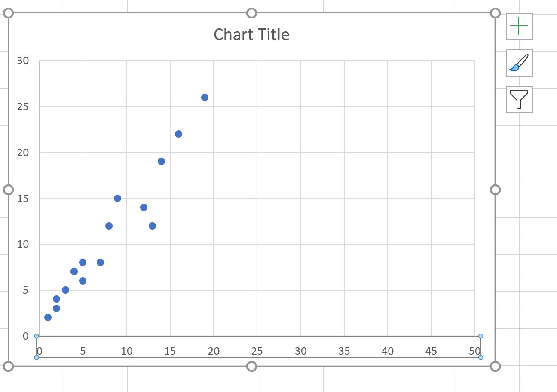Click the funnel icon to filter data points

point(519,100)
